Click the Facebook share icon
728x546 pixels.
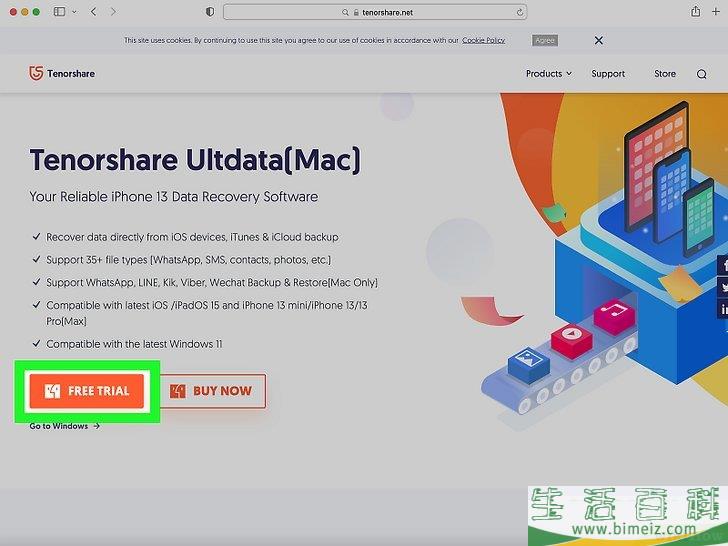pos(723,265)
